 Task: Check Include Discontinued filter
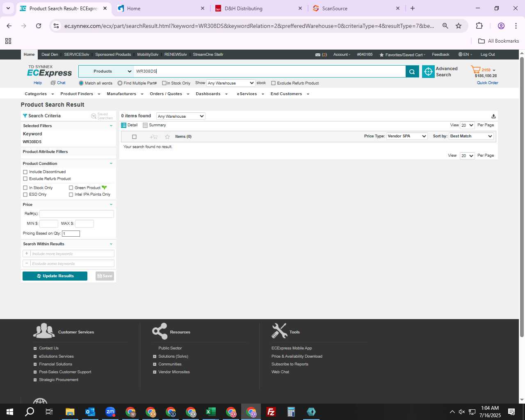(25, 172)
